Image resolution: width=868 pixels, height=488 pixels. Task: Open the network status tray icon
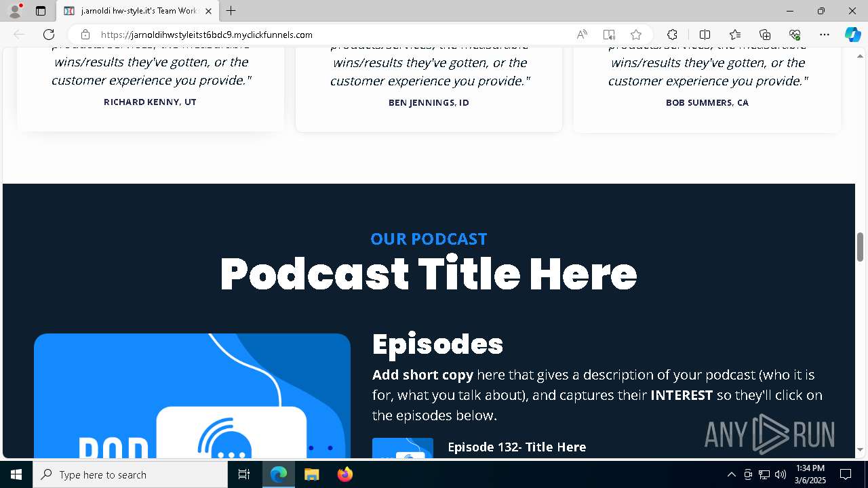(764, 474)
